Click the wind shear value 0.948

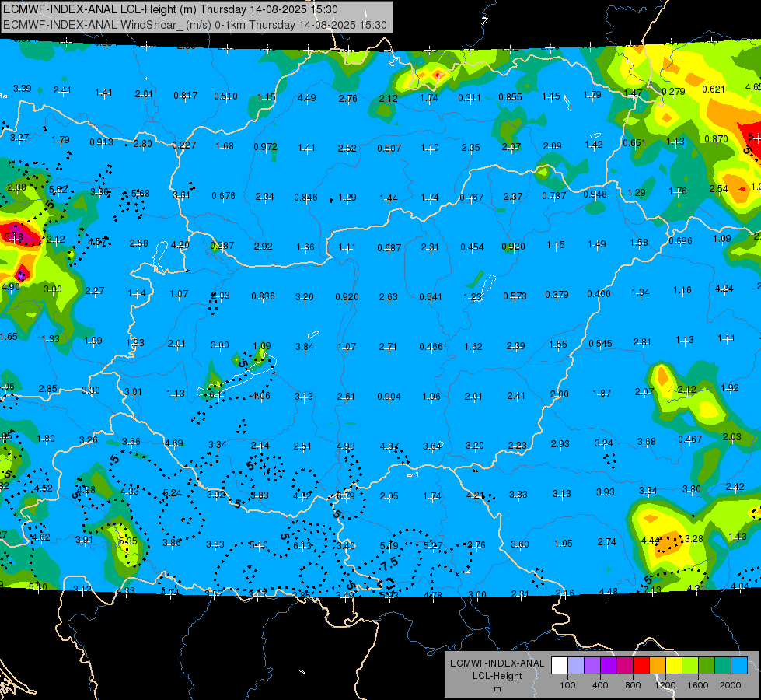(595, 194)
